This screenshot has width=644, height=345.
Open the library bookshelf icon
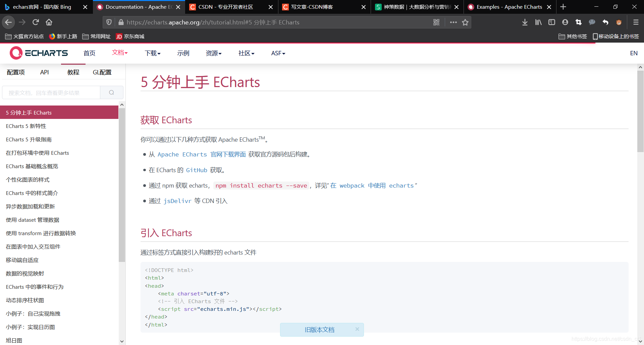click(x=538, y=22)
